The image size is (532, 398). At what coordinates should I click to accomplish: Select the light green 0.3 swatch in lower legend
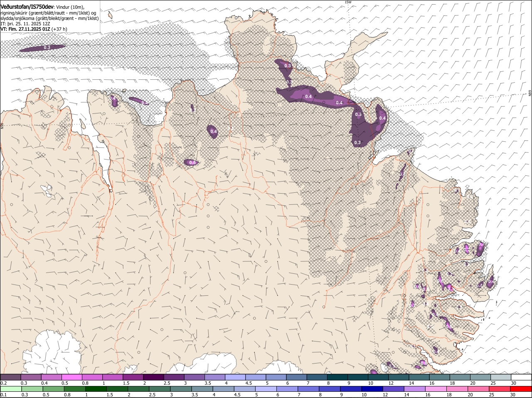point(32,389)
